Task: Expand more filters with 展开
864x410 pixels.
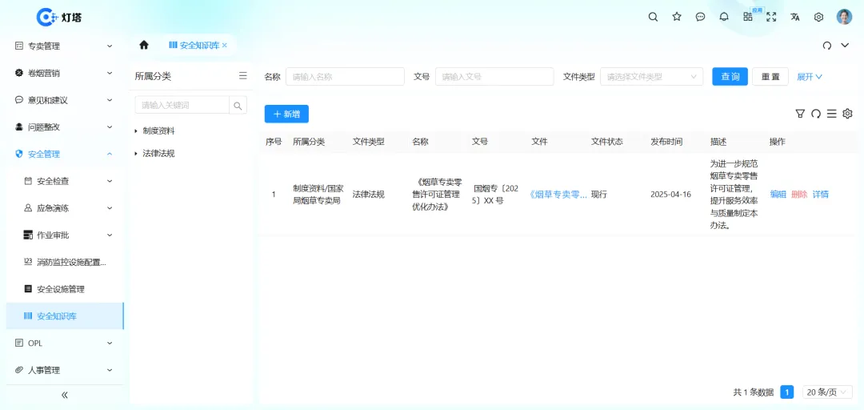Action: [x=809, y=77]
